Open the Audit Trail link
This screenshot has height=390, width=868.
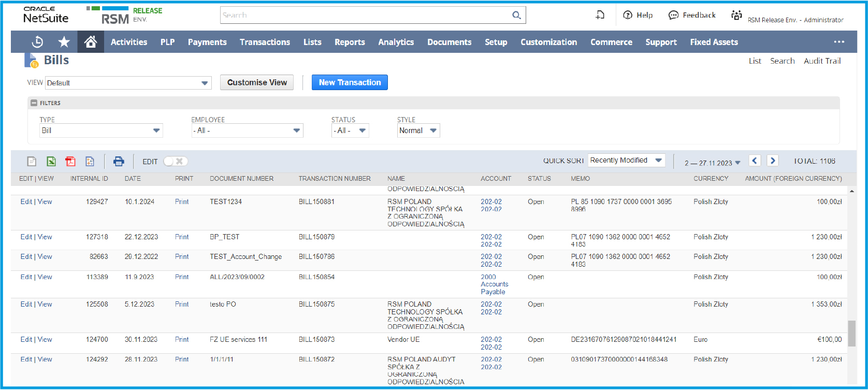pyautogui.click(x=822, y=61)
